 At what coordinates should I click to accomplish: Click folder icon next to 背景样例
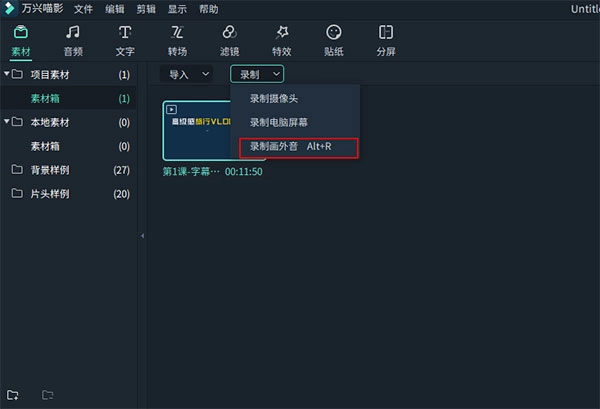click(x=17, y=169)
